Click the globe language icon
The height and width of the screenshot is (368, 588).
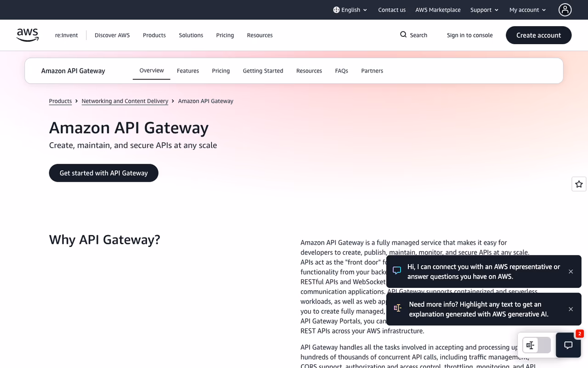click(336, 10)
